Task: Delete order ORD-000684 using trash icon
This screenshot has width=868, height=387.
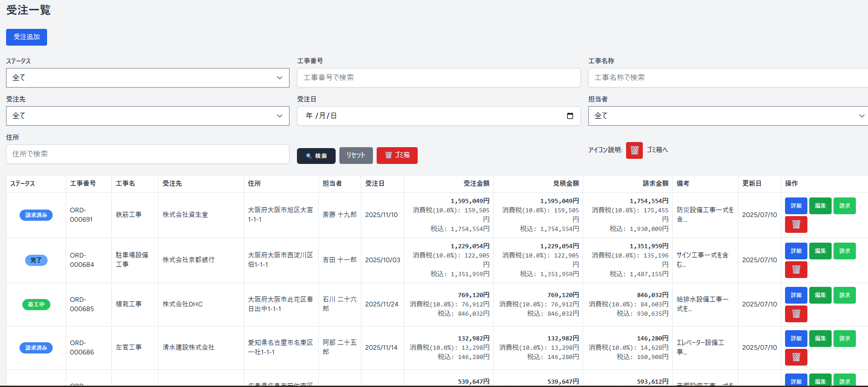Action: 796,270
